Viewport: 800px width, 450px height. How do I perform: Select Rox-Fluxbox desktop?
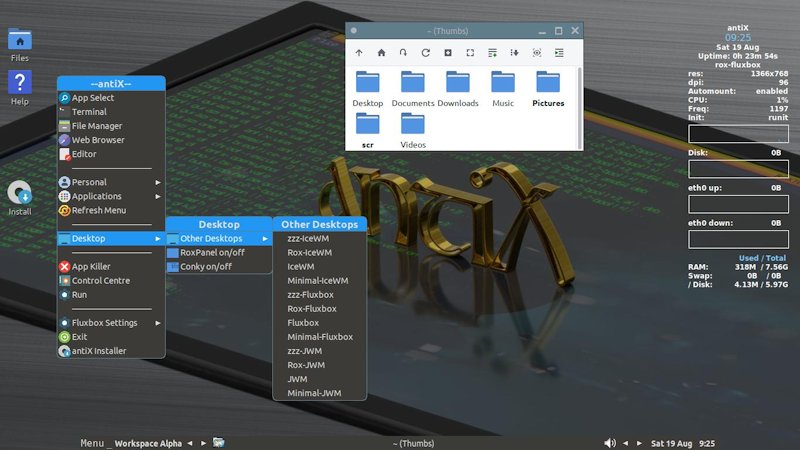tap(319, 309)
